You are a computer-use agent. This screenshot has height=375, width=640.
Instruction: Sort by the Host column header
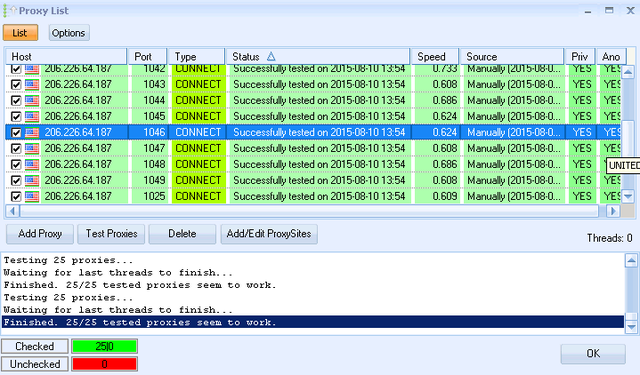(x=65, y=57)
